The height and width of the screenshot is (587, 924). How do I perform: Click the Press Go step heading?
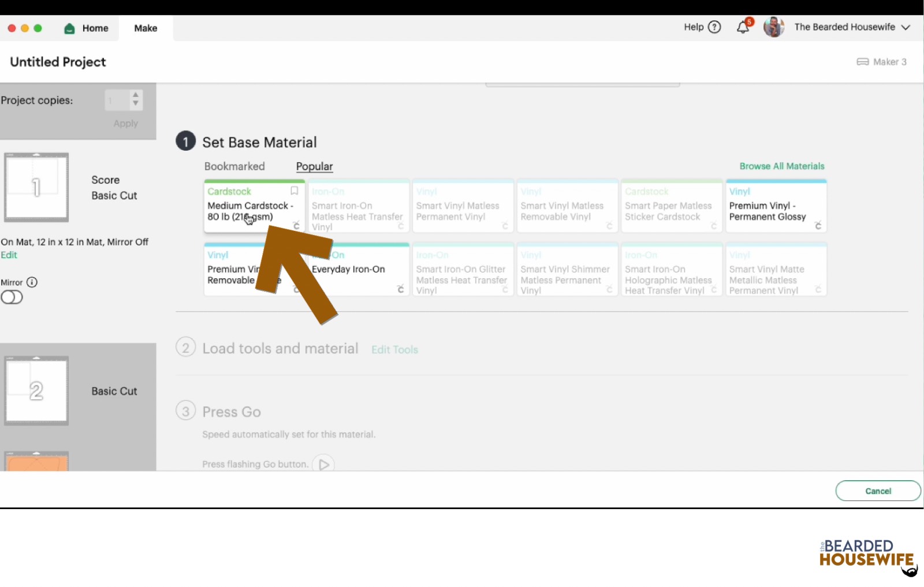click(232, 412)
